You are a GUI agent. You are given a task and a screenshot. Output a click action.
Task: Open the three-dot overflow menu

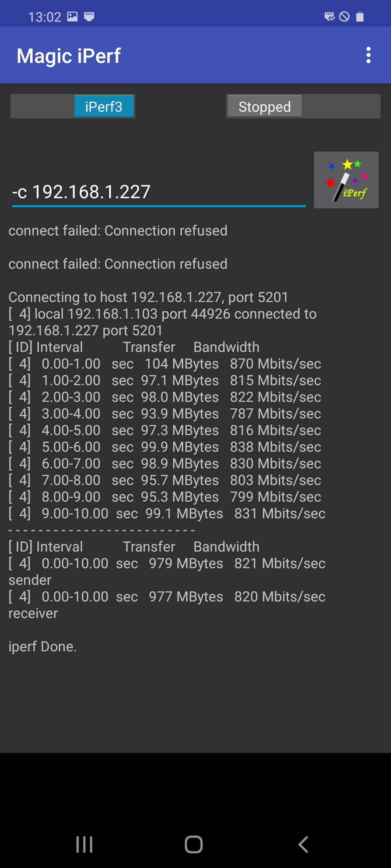[x=368, y=55]
